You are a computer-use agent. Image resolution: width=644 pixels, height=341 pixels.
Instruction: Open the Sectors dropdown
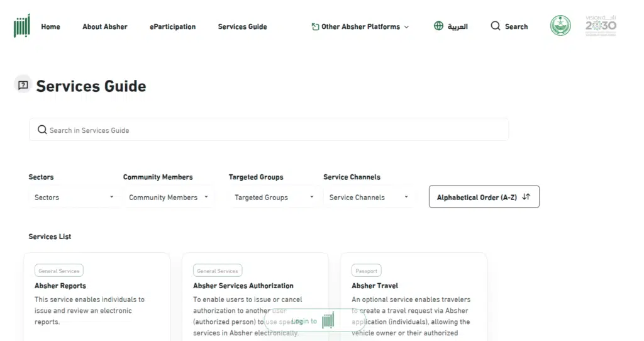tap(74, 198)
